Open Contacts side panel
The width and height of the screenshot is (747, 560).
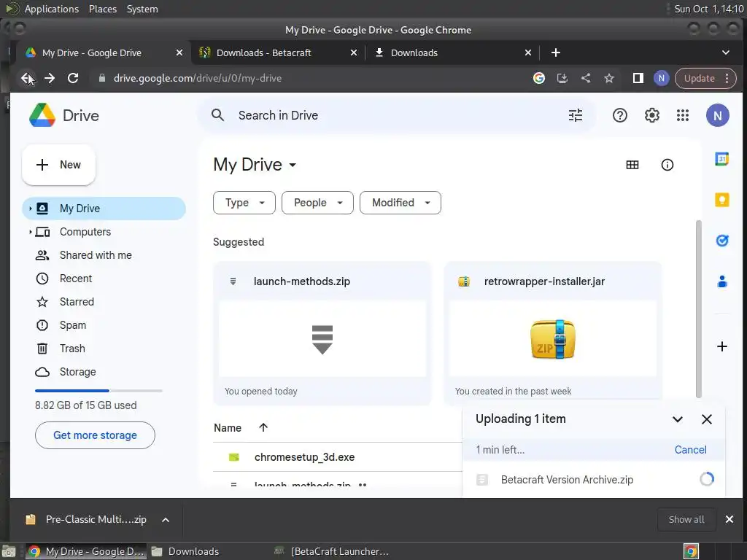tap(721, 281)
